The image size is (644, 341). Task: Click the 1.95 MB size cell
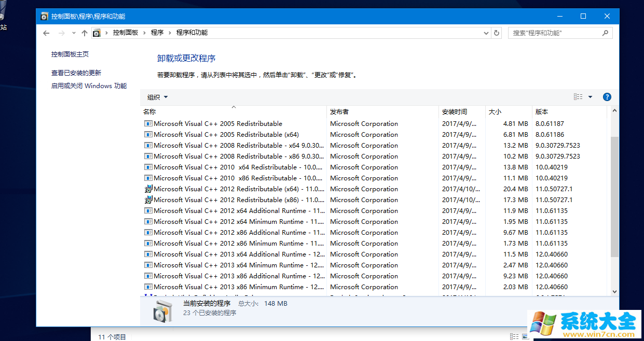pyautogui.click(x=516, y=222)
